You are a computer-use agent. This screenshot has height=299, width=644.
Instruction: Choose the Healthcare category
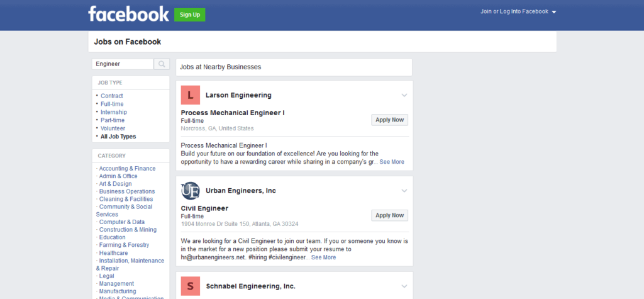point(113,253)
